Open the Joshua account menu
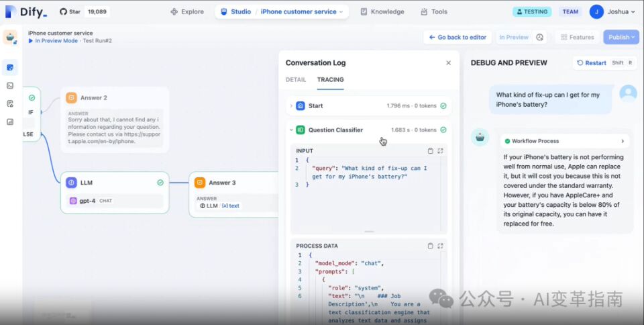 [612, 11]
